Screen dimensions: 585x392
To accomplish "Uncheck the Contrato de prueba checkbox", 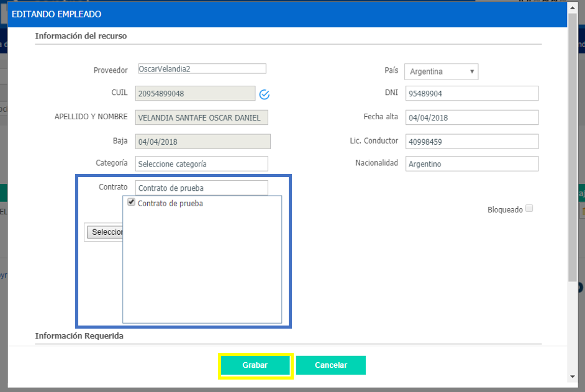I will 131,203.
